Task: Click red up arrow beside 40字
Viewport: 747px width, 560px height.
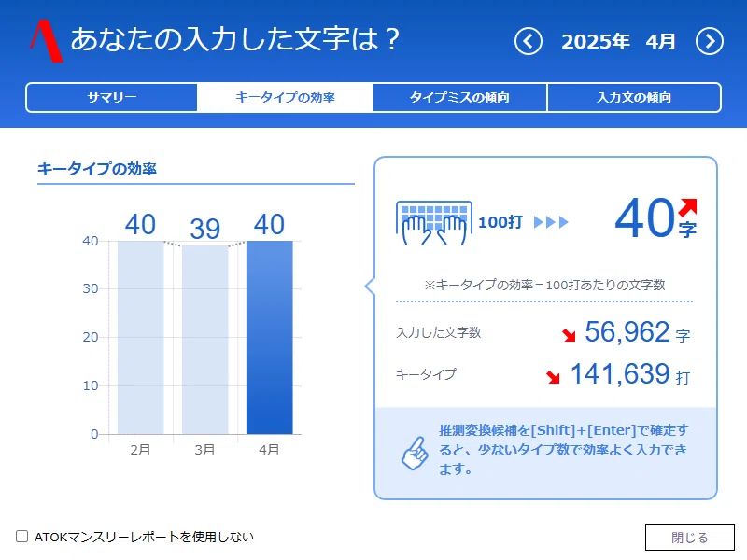Action: (x=687, y=206)
